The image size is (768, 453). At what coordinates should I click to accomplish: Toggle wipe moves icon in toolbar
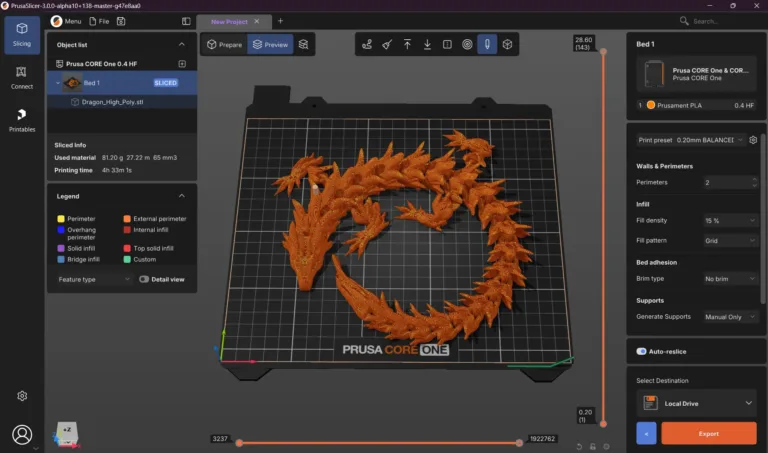pos(387,45)
